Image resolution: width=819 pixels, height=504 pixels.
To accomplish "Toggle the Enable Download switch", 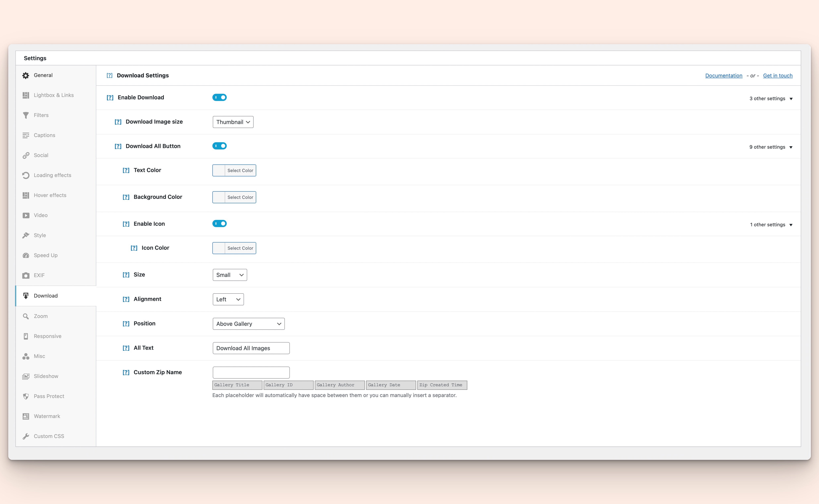I will point(219,97).
